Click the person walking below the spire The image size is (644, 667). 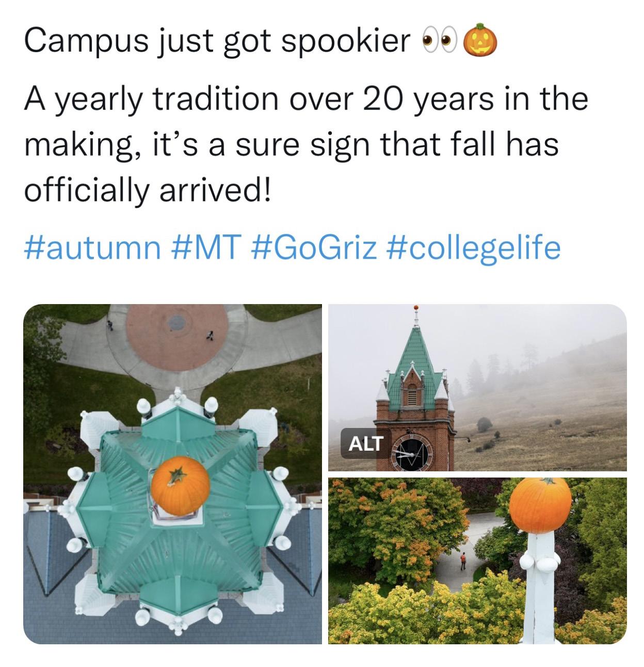(x=463, y=560)
